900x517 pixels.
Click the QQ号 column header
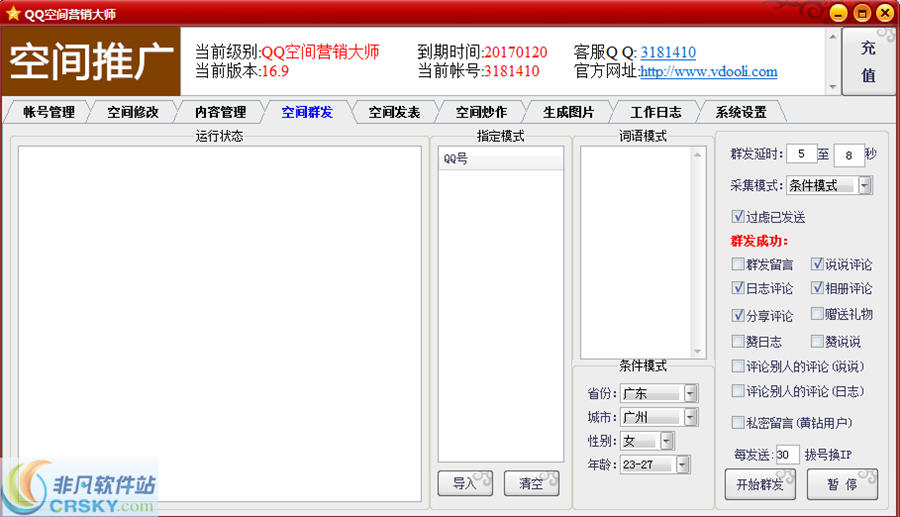(x=501, y=159)
